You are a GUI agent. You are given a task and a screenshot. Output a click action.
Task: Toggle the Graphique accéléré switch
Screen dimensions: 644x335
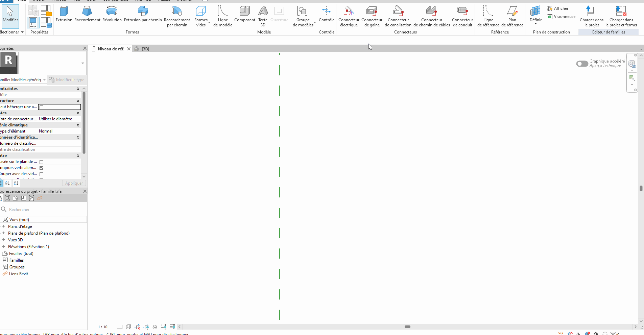pos(582,64)
